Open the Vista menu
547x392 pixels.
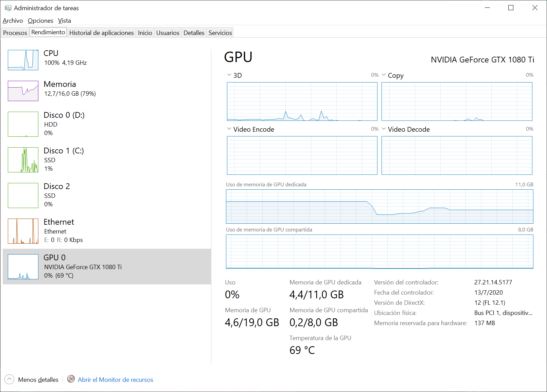point(64,21)
